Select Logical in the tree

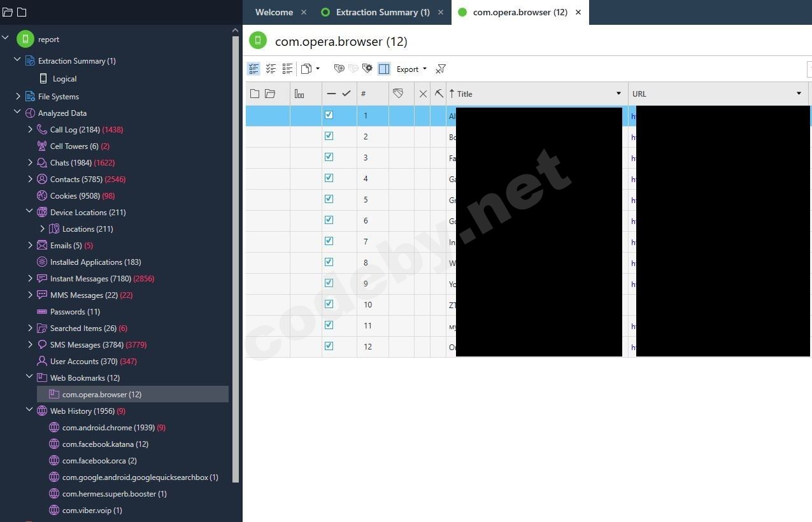(x=64, y=79)
